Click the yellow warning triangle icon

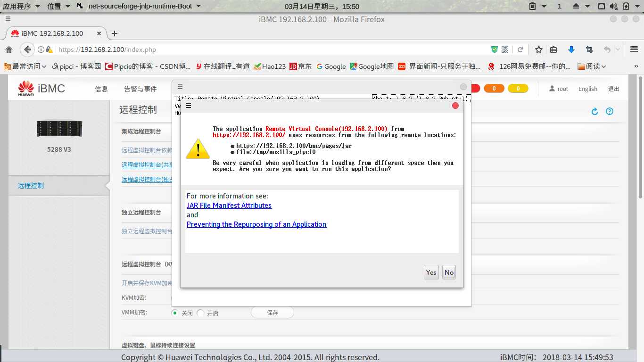198,148
